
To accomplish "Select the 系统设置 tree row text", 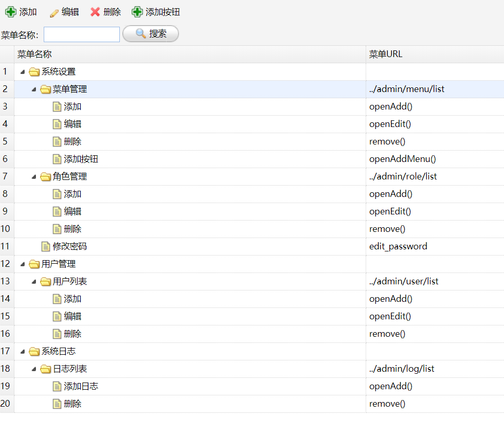I will click(59, 71).
